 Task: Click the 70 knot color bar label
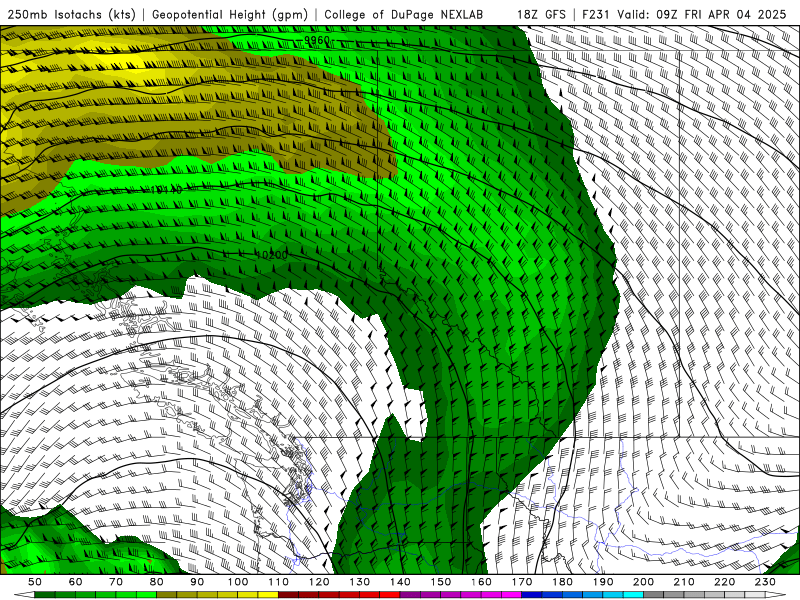(116, 582)
